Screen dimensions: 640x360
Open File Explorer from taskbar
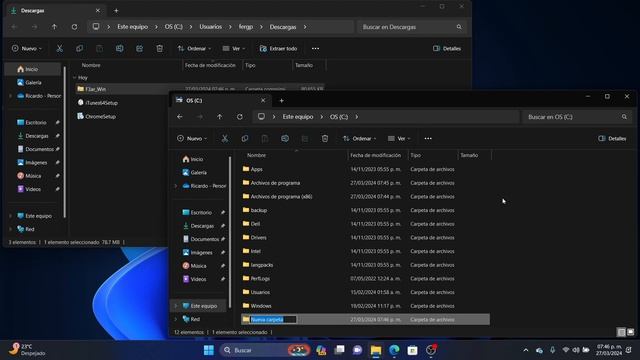point(376,350)
